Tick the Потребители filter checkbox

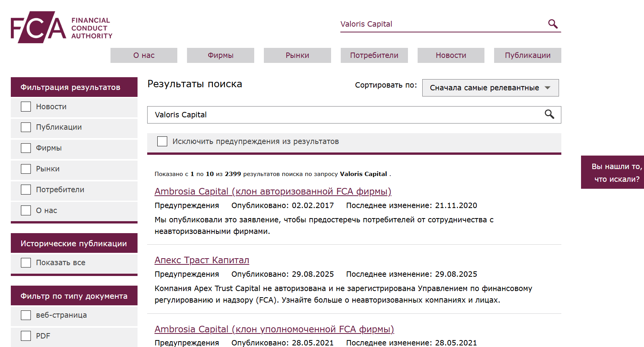[26, 190]
